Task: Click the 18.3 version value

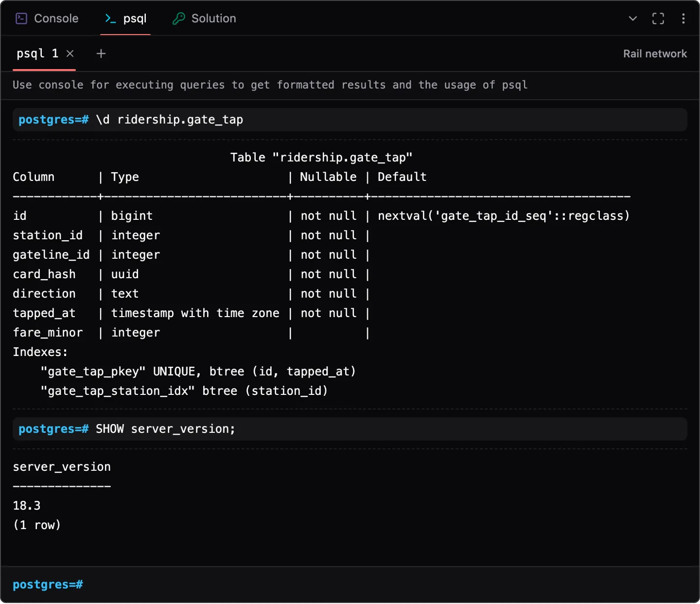Action: (x=27, y=506)
